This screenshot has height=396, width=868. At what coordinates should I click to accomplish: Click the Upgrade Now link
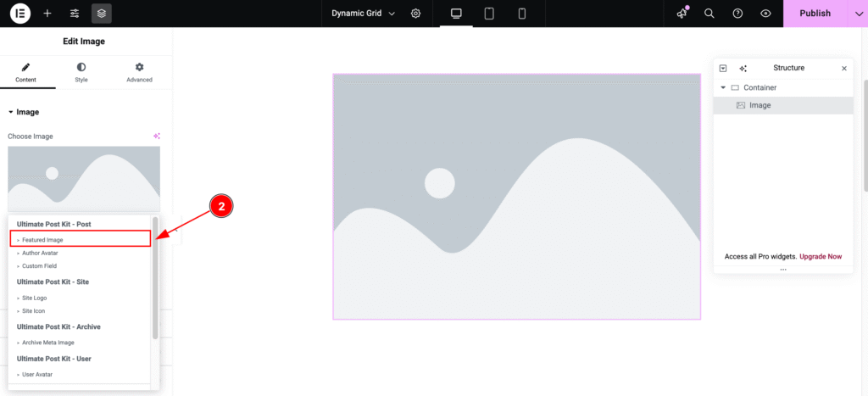(822, 256)
